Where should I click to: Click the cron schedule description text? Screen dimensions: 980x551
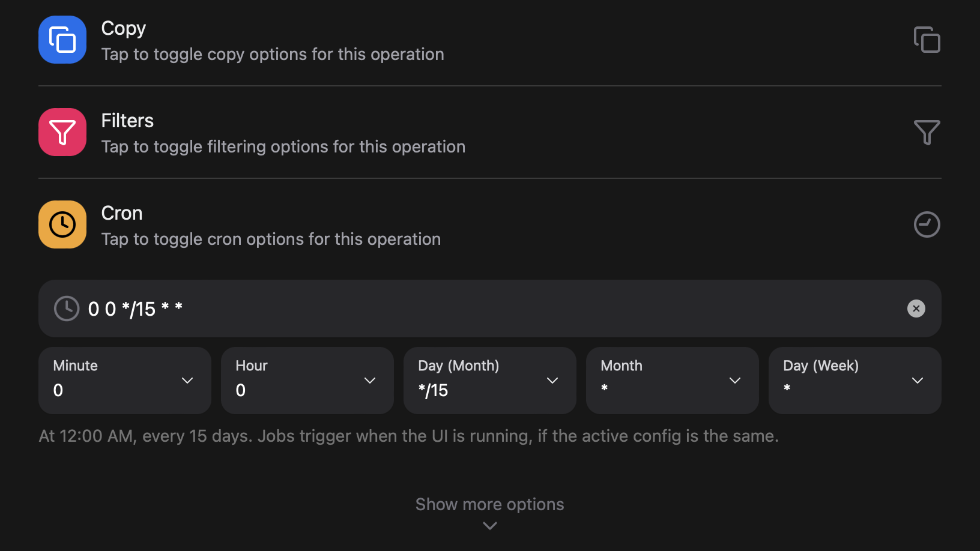pyautogui.click(x=408, y=436)
